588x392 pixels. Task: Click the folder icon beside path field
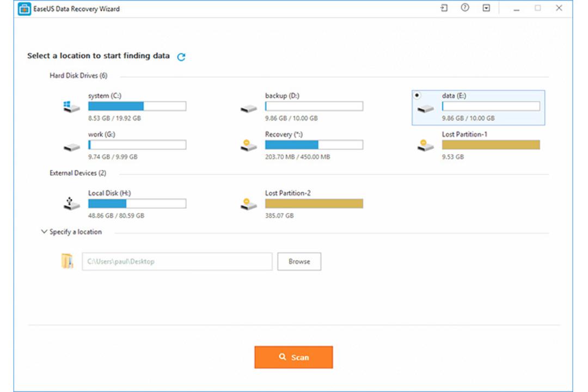coord(67,261)
